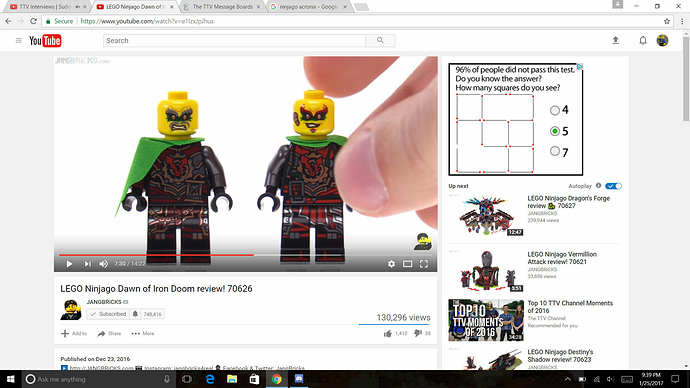The image size is (690, 388).
Task: Play the video with the play button
Action: 69,264
